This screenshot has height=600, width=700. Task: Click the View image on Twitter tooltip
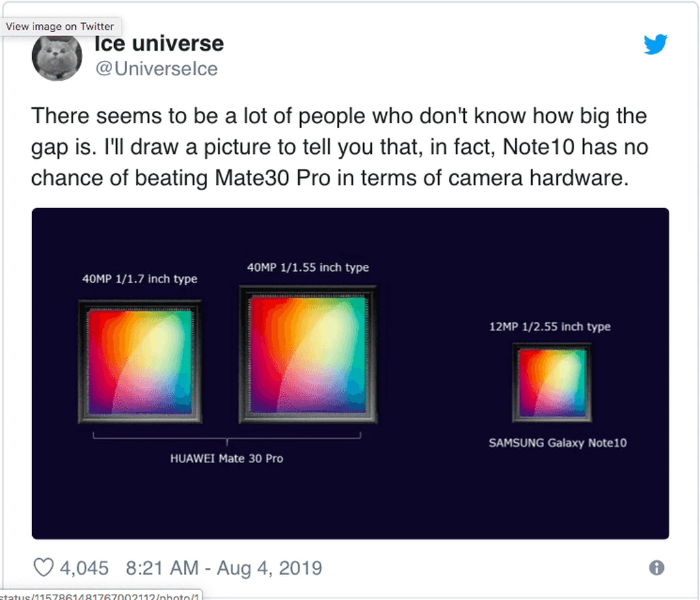[60, 27]
